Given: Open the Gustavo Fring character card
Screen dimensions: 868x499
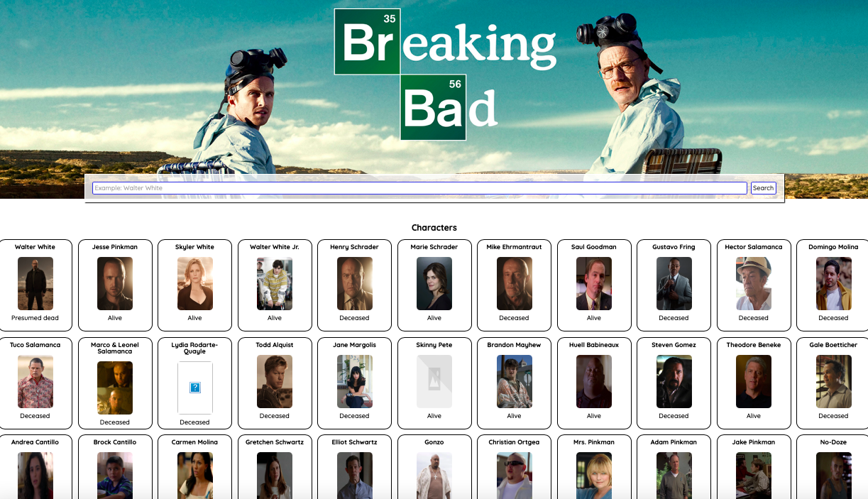Looking at the screenshot, I should point(674,285).
